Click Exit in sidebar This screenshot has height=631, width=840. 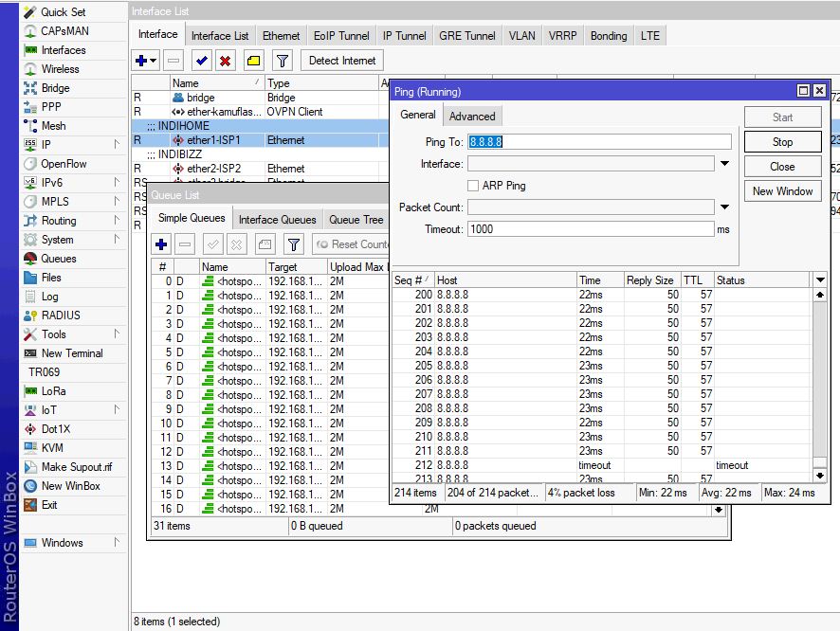49,505
